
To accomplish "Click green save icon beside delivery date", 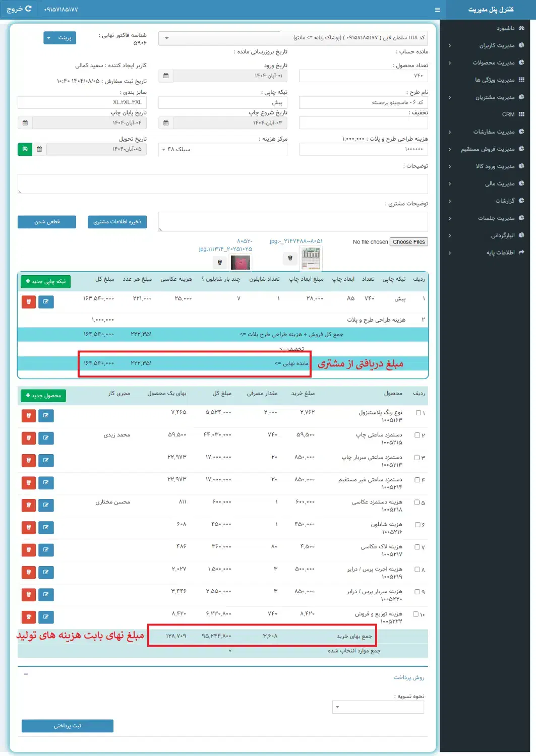I will click(x=25, y=149).
